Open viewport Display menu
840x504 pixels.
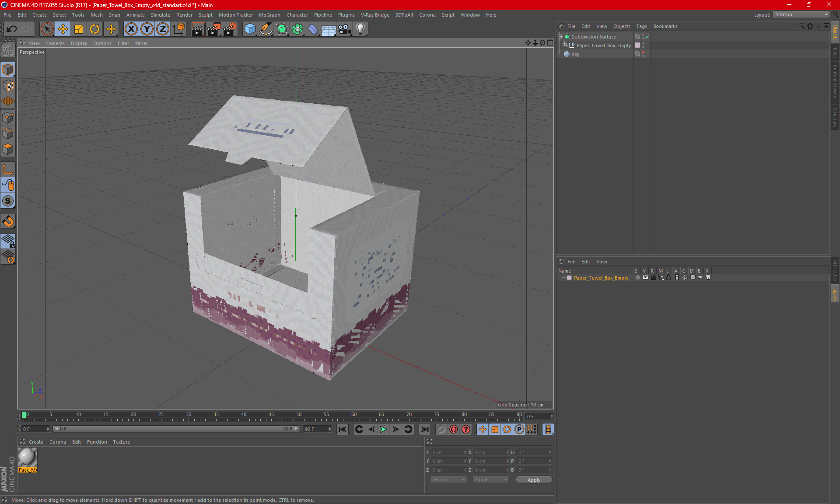click(79, 43)
